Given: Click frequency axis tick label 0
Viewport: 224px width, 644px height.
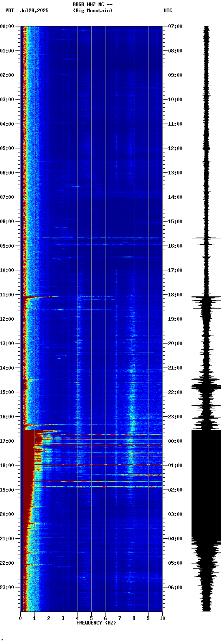Looking at the screenshot, I should pos(20,618).
